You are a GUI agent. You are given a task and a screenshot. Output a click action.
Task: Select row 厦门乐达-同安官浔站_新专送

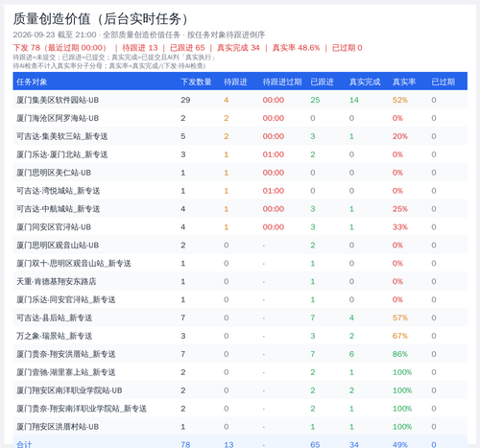[x=240, y=299]
